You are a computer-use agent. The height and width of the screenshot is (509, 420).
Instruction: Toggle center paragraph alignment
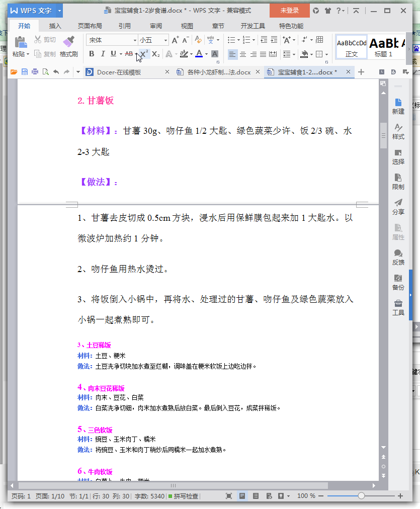[x=243, y=54]
